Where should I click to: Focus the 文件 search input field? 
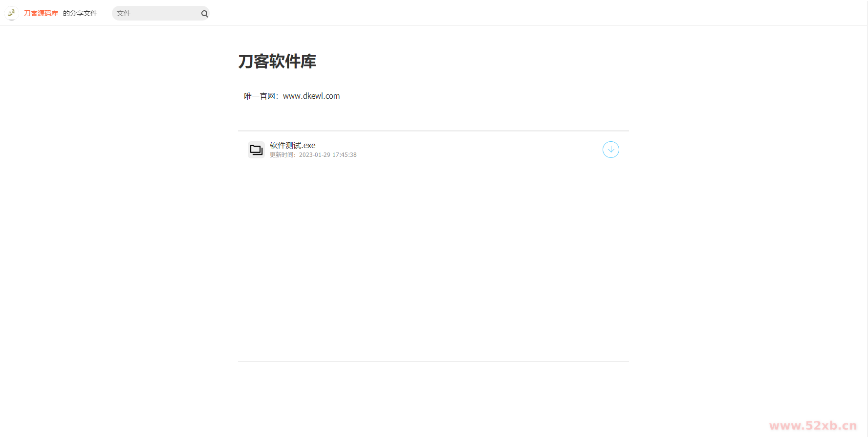(x=155, y=13)
